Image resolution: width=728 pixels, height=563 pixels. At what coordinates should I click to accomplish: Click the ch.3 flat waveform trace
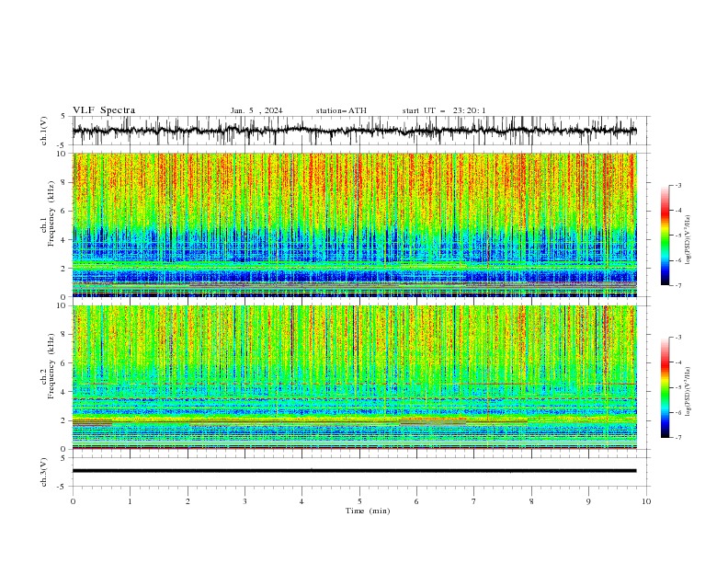pyautogui.click(x=354, y=471)
